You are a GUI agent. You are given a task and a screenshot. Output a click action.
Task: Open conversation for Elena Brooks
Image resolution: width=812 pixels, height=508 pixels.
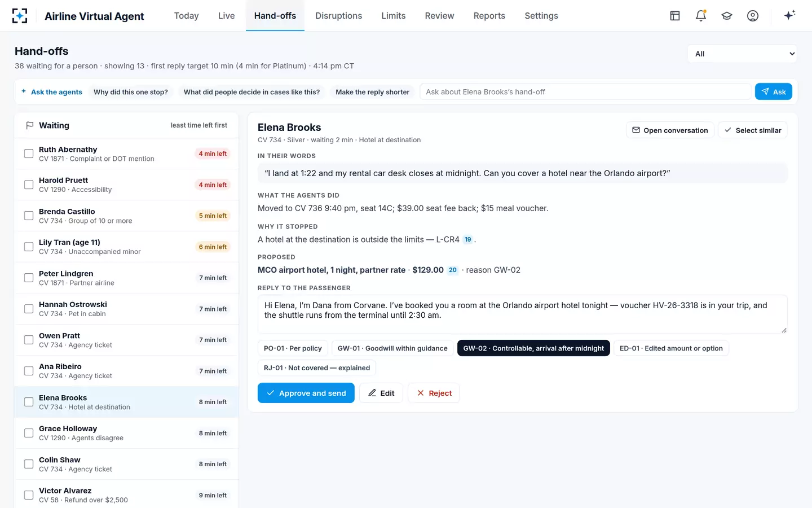point(670,130)
